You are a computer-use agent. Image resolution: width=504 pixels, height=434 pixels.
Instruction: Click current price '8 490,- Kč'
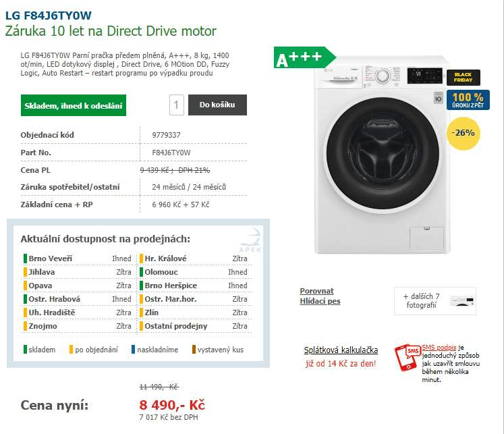pos(172,405)
